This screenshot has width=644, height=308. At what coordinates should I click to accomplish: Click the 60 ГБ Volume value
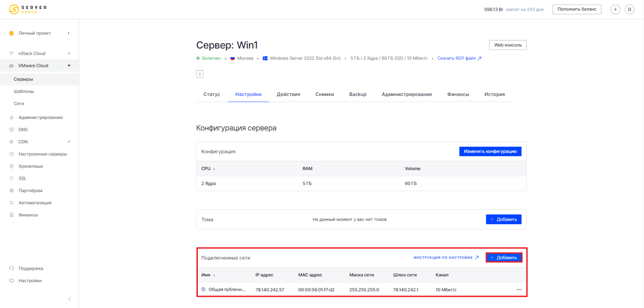click(x=411, y=183)
